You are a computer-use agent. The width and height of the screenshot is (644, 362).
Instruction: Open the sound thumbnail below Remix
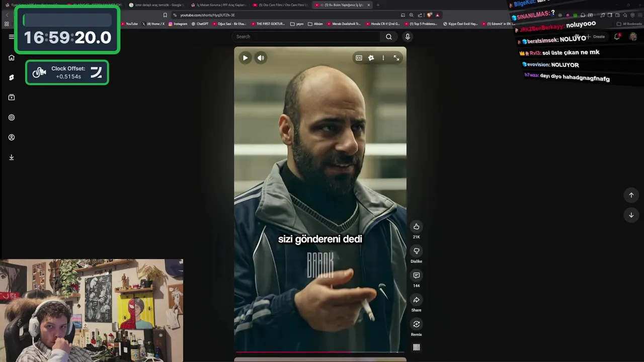click(416, 347)
